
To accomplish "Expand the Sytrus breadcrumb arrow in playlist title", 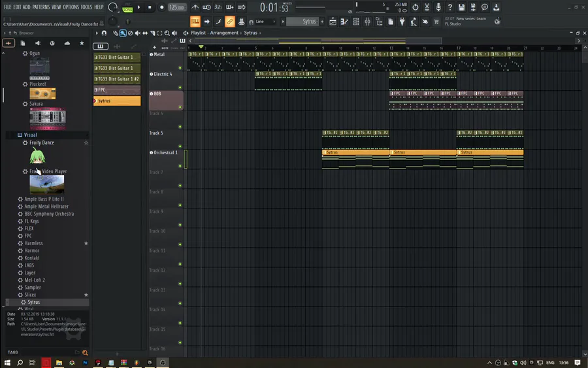I will [260, 33].
